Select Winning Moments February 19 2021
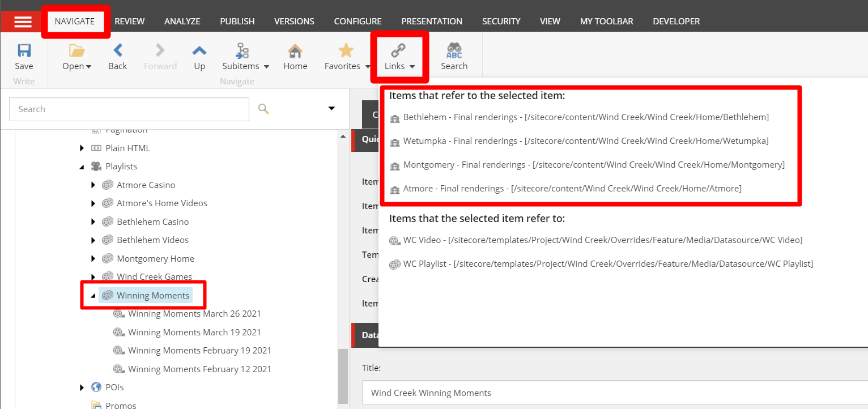The width and height of the screenshot is (868, 409). pyautogui.click(x=199, y=351)
